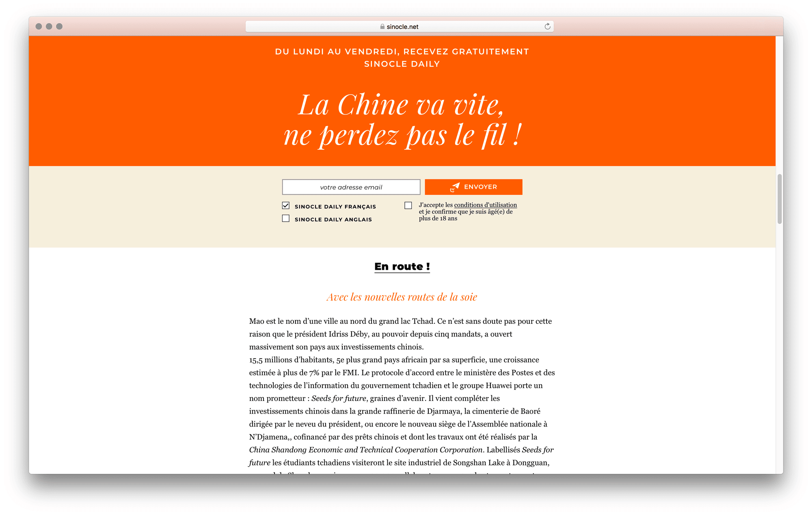Check the conditions d'utilisation acceptance box
Viewport: 812px width, 515px height.
point(409,206)
